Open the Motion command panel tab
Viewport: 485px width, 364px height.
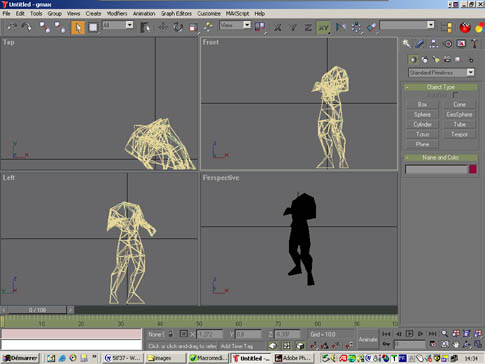coord(448,44)
